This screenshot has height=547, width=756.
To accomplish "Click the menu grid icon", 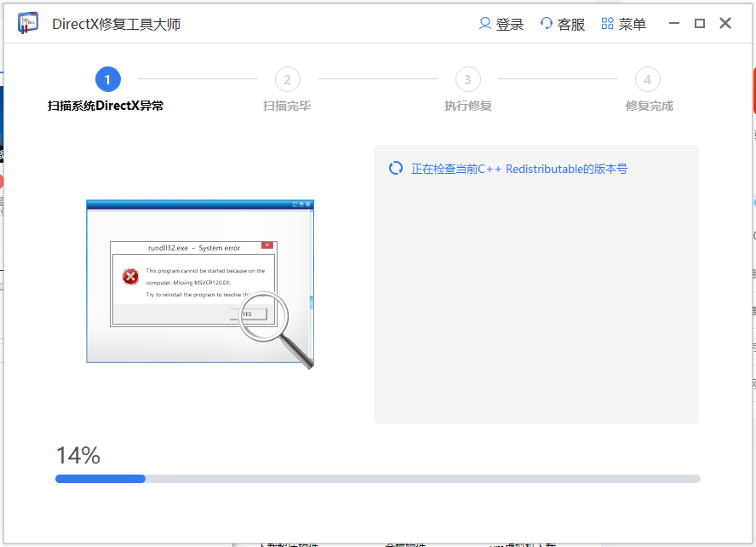I will tap(608, 24).
